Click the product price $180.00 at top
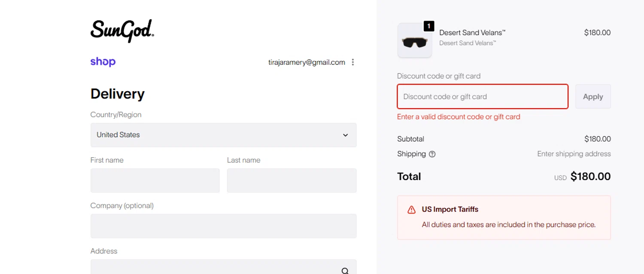The height and width of the screenshot is (274, 644). click(x=597, y=33)
